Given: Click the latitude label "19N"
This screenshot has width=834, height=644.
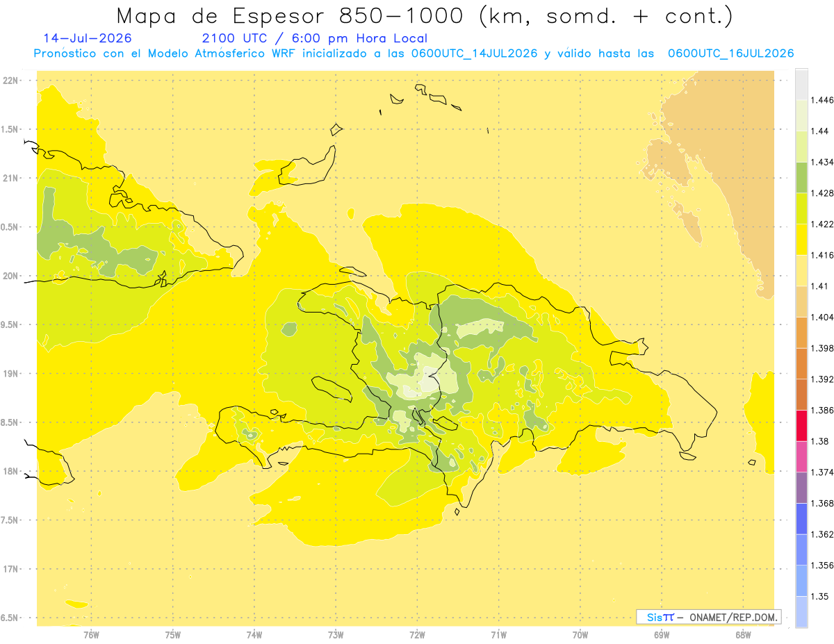Looking at the screenshot, I should (11, 374).
